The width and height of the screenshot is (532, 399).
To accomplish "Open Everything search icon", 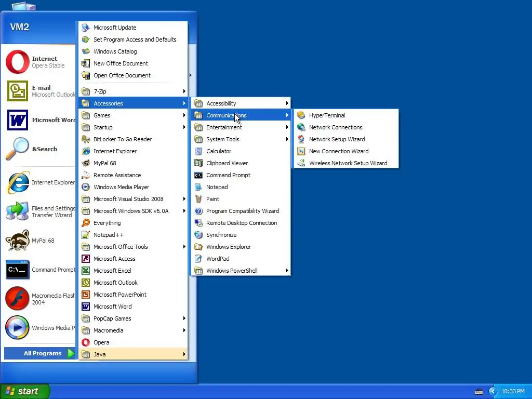I will [86, 223].
